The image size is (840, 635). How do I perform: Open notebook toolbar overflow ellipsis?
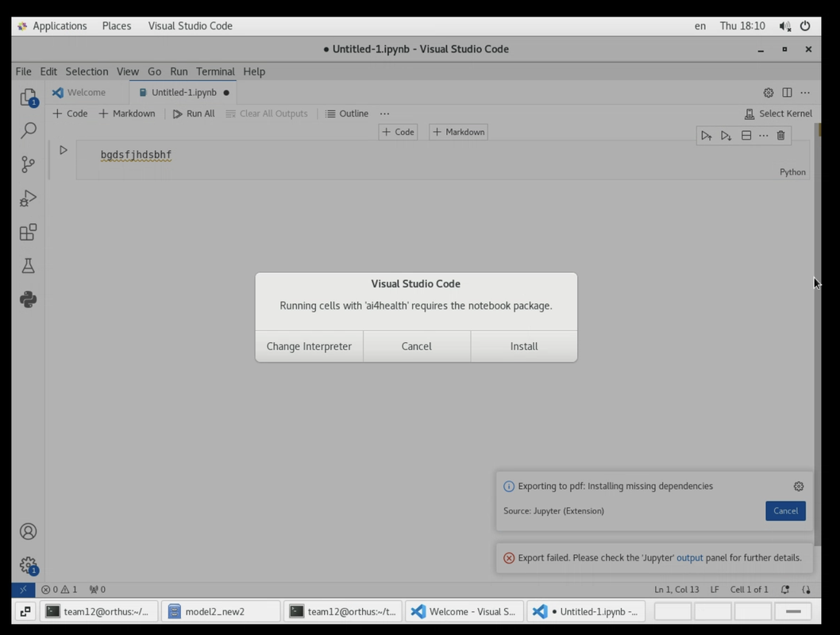[384, 114]
